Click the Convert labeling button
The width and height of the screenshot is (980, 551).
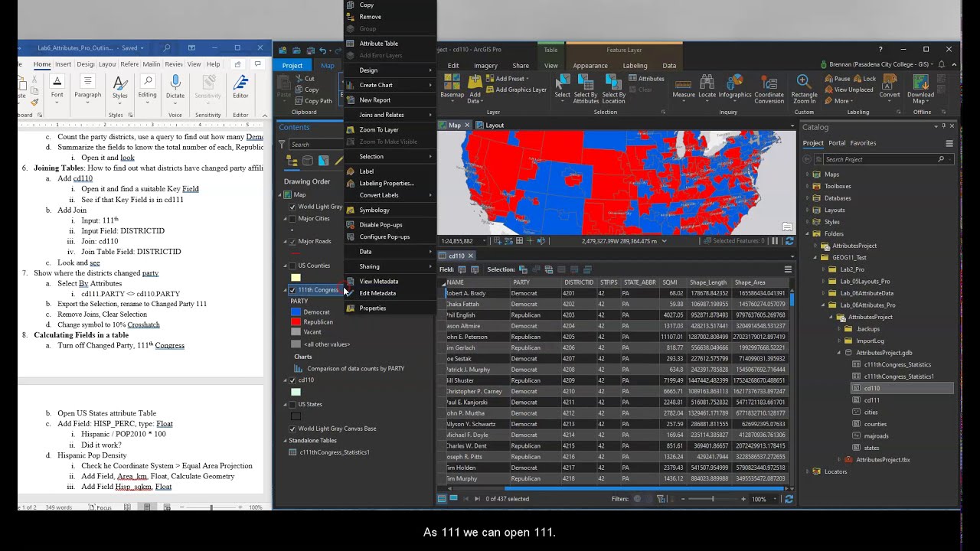[889, 86]
